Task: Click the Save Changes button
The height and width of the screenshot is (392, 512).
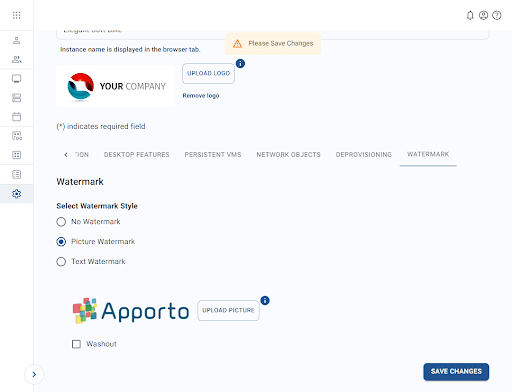Action: click(456, 372)
